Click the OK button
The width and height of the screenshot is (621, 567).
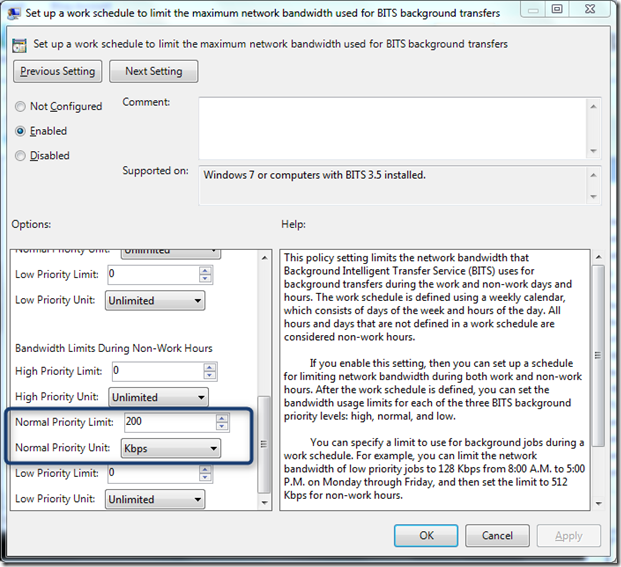pyautogui.click(x=426, y=536)
